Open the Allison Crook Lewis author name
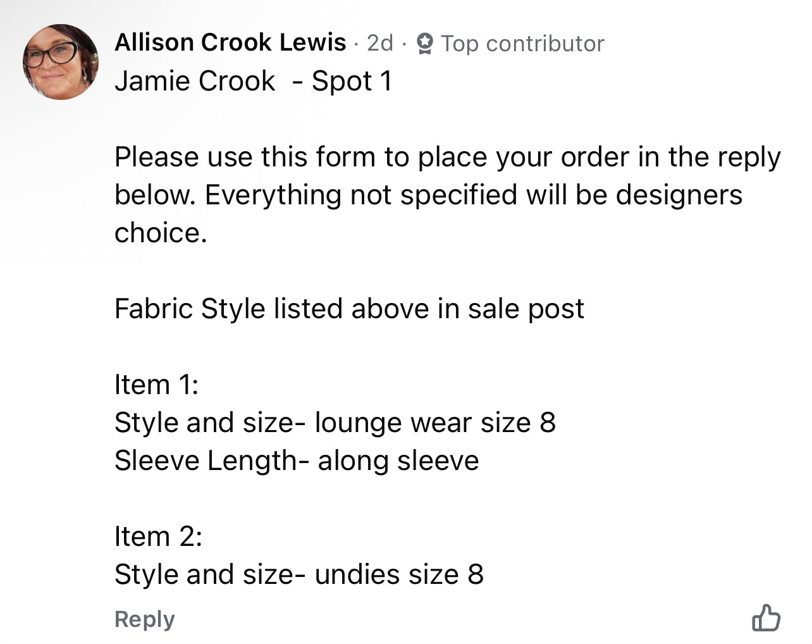The image size is (812, 644). [230, 42]
